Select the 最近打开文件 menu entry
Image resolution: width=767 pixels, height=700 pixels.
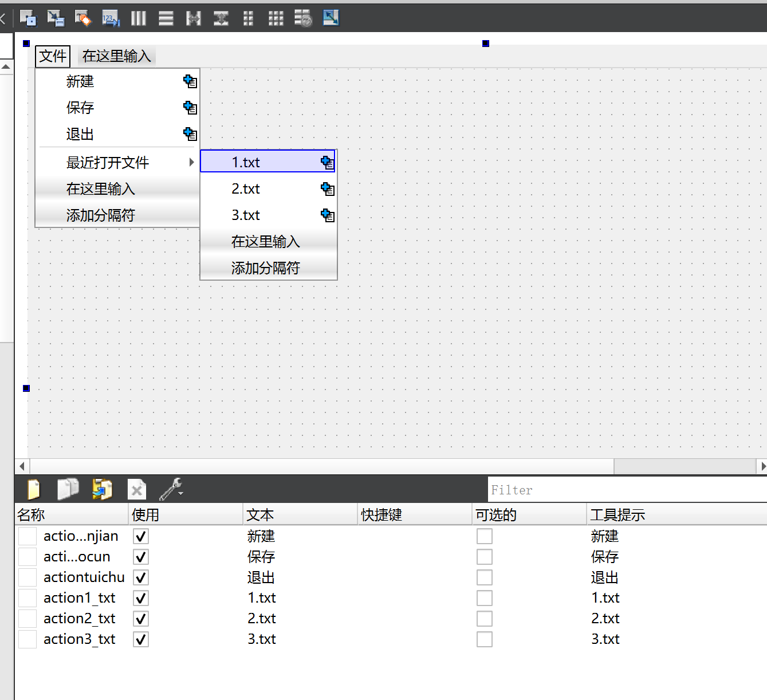click(x=117, y=162)
